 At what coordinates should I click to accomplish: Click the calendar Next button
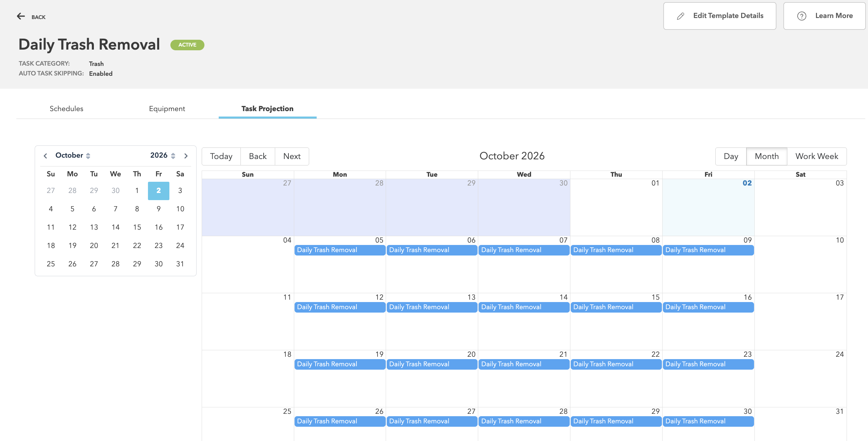coord(292,156)
